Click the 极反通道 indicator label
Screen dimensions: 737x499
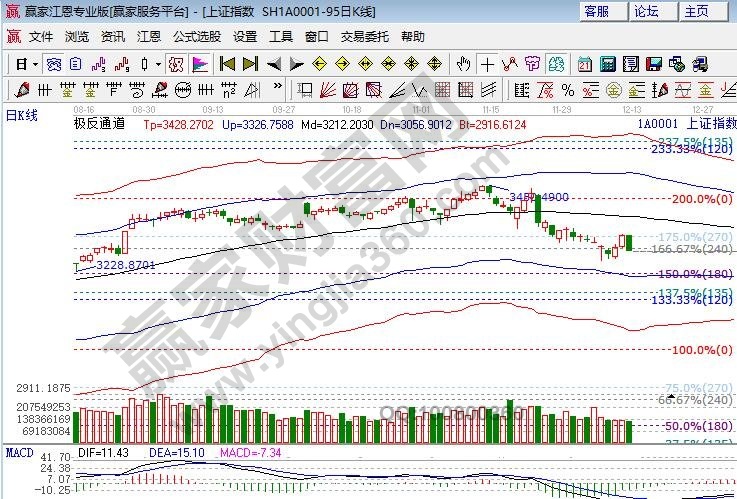(100, 125)
